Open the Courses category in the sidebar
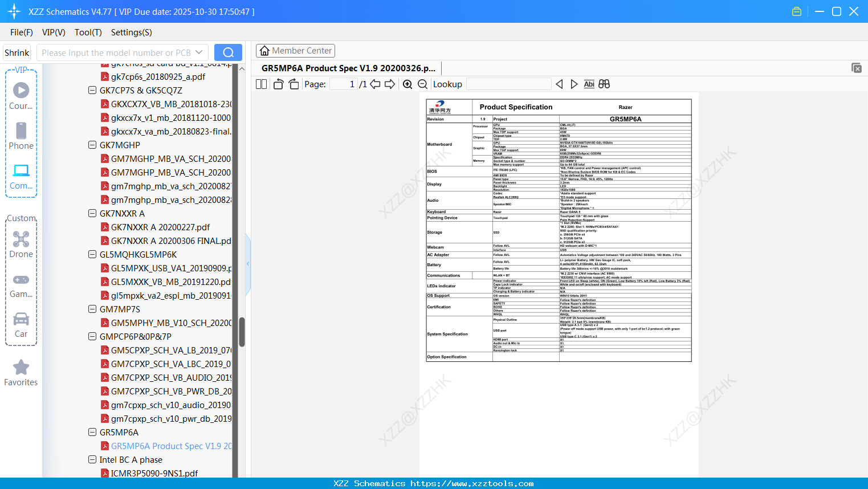Viewport: 868px width, 489px height. 21,96
